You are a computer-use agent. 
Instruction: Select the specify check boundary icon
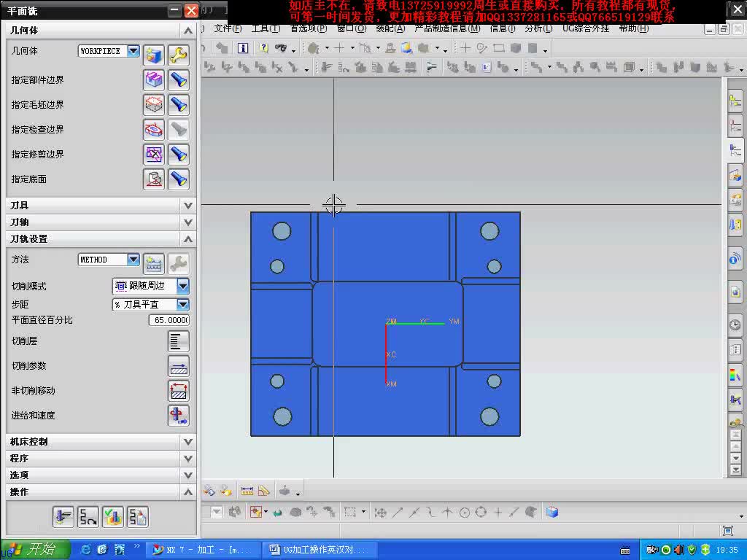pos(153,130)
